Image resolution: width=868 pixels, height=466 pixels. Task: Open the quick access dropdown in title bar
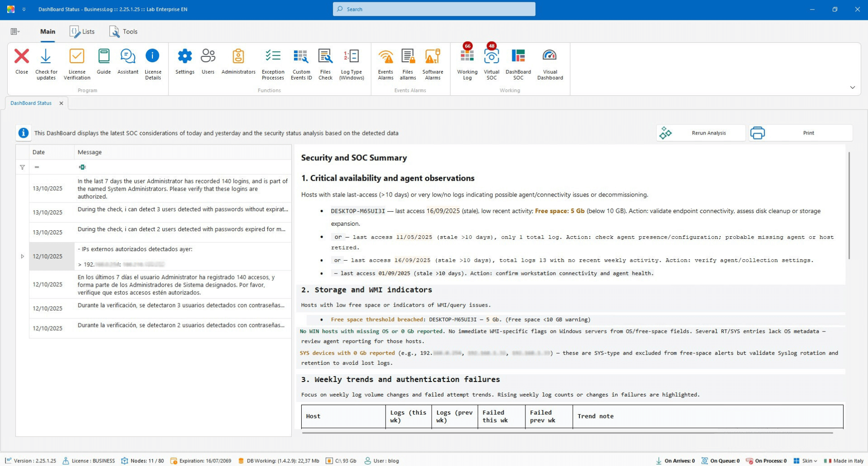coord(24,9)
